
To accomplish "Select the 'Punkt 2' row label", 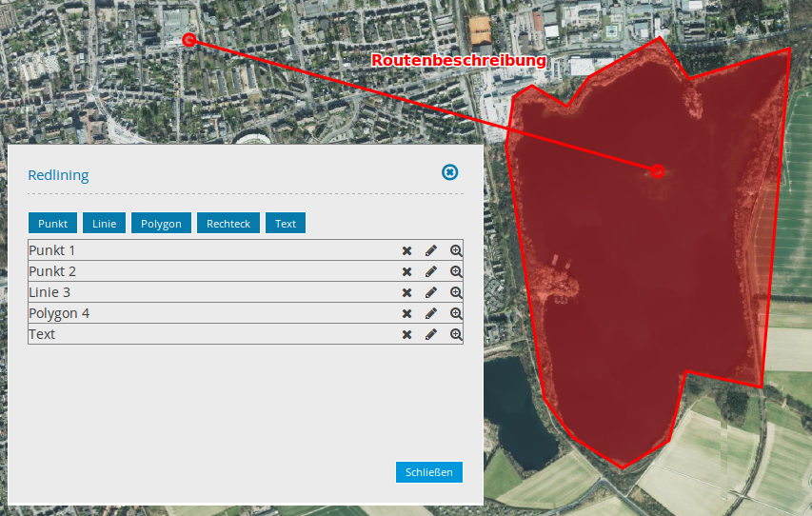I will pos(52,271).
